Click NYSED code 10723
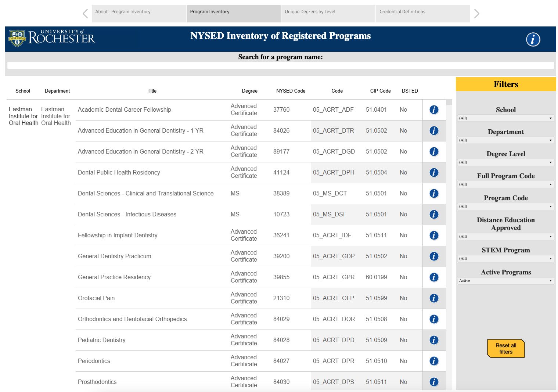The width and height of the screenshot is (558, 392). 281,214
